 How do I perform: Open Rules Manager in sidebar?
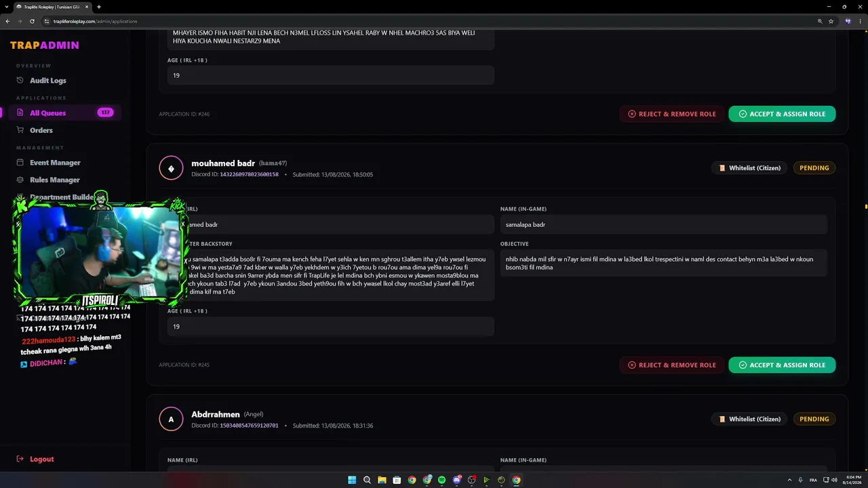point(54,180)
